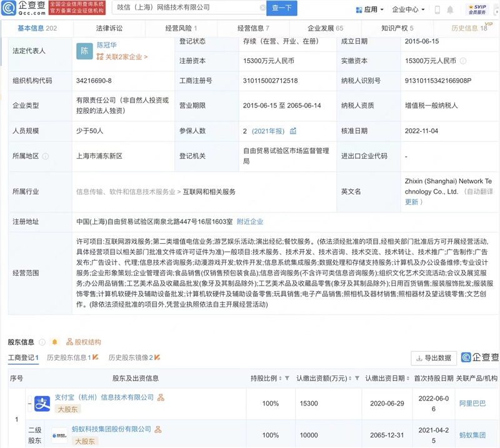Click the info icon next to 实缴资本 value
Viewport: 500px width, 448px height.
[463, 61]
